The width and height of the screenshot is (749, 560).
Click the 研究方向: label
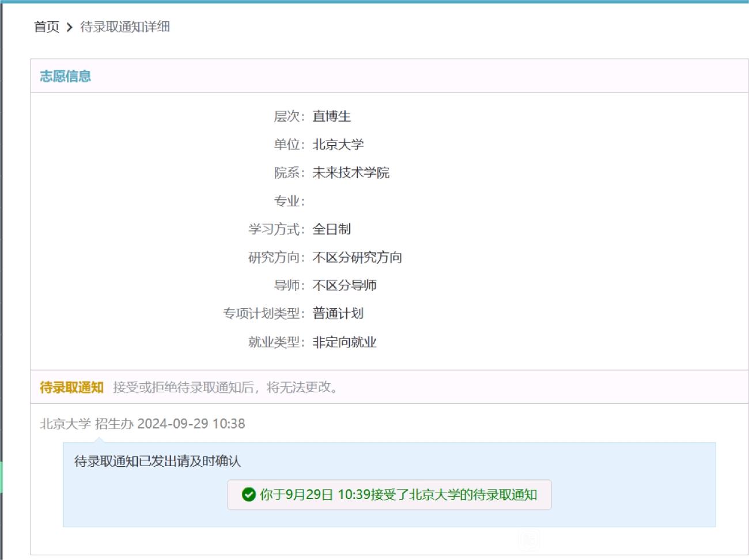[x=277, y=258]
